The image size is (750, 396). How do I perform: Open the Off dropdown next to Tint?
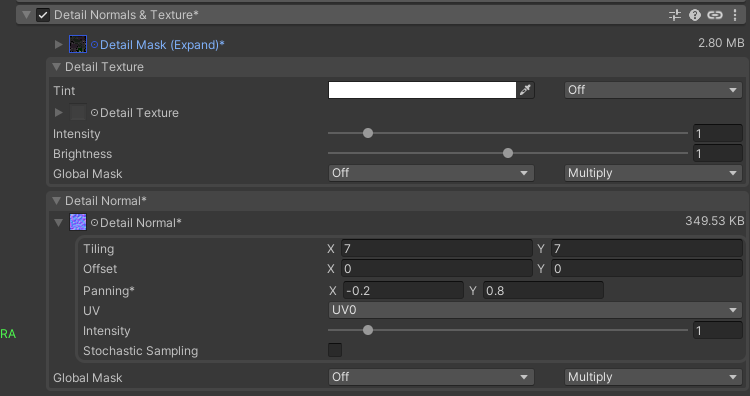tap(653, 90)
